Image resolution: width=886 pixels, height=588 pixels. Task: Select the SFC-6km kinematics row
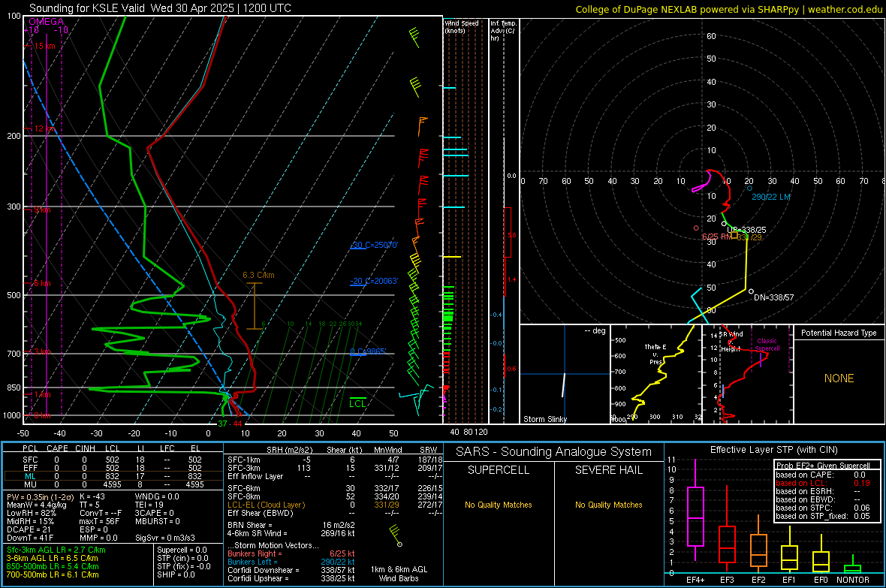coord(334,488)
